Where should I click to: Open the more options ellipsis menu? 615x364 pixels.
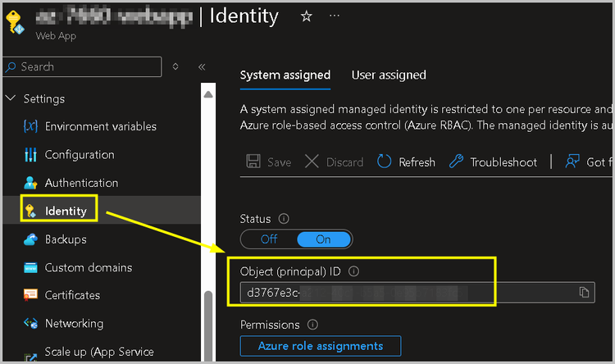pyautogui.click(x=335, y=16)
